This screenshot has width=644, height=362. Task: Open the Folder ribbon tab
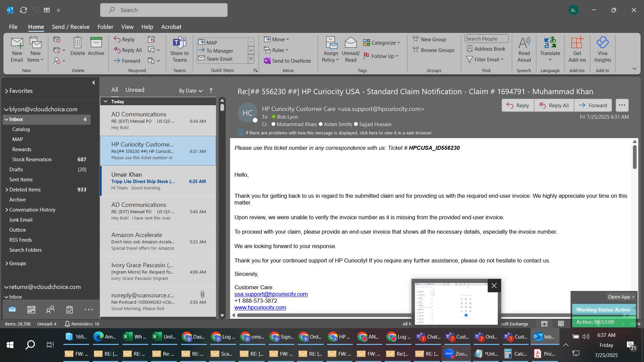point(105,27)
